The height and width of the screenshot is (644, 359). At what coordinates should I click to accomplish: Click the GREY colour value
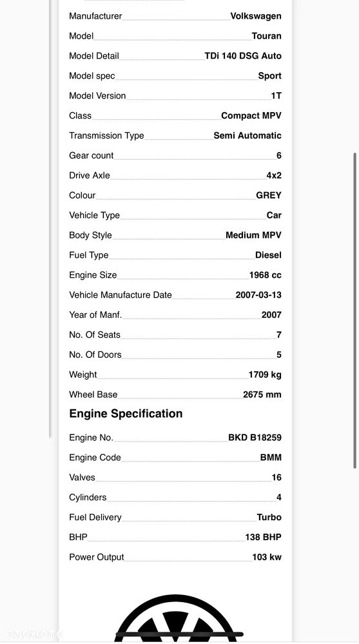pos(269,195)
